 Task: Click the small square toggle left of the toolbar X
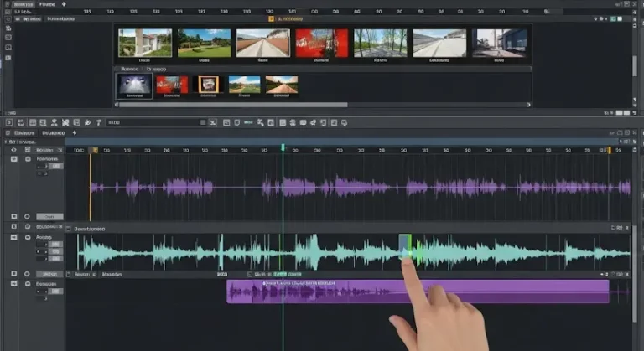[x=203, y=122]
